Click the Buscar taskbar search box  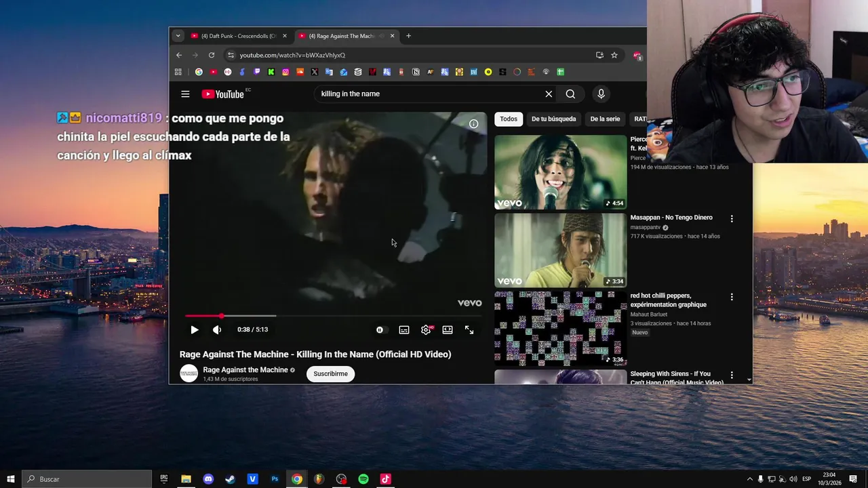point(87,479)
